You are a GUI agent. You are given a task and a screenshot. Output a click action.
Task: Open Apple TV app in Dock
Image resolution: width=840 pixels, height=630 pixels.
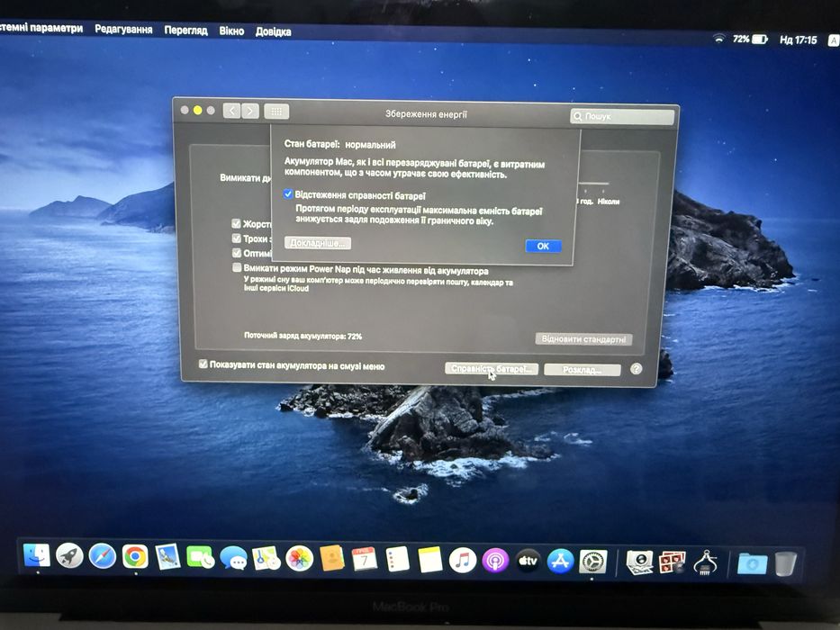(x=528, y=561)
